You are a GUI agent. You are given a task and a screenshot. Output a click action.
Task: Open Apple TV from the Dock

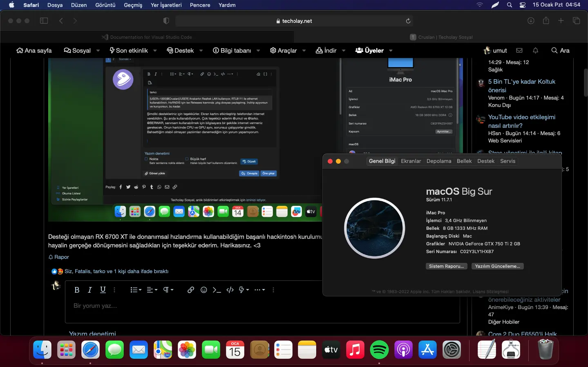[x=331, y=350]
